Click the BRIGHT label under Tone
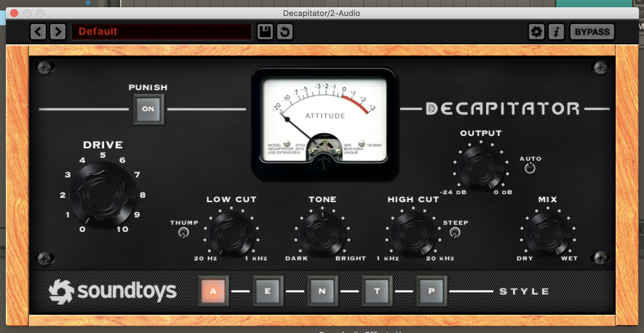The image size is (644, 333). 351,258
